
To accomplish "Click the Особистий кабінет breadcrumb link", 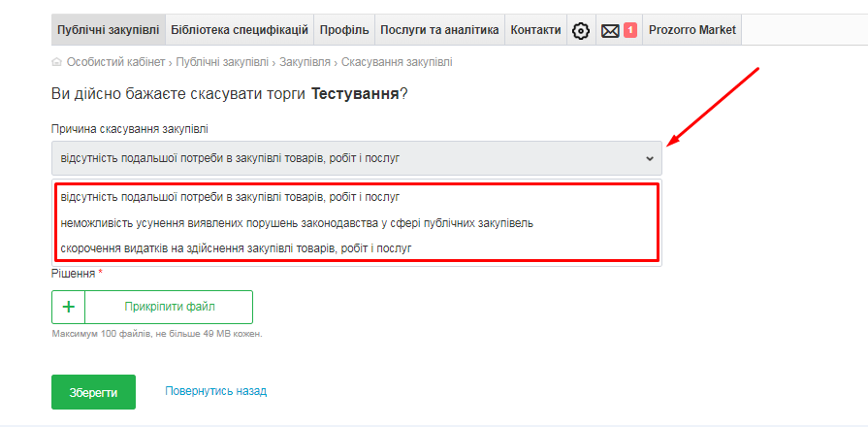I will pyautogui.click(x=116, y=62).
